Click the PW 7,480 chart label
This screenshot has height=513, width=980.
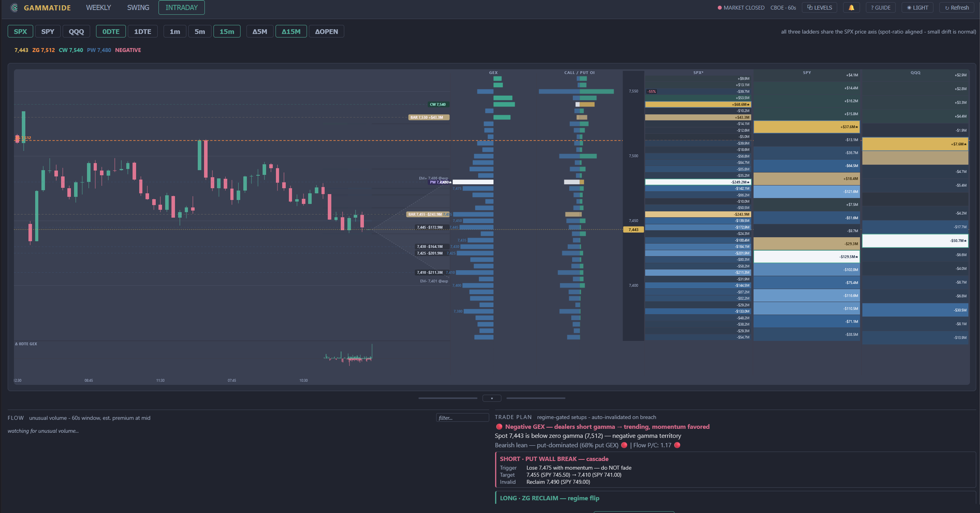click(440, 182)
